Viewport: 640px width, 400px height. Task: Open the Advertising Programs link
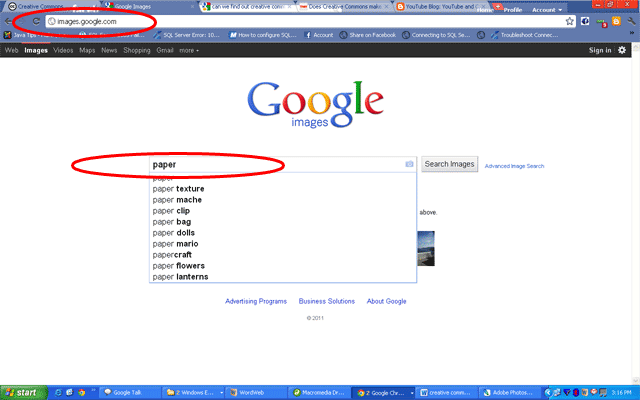[256, 301]
